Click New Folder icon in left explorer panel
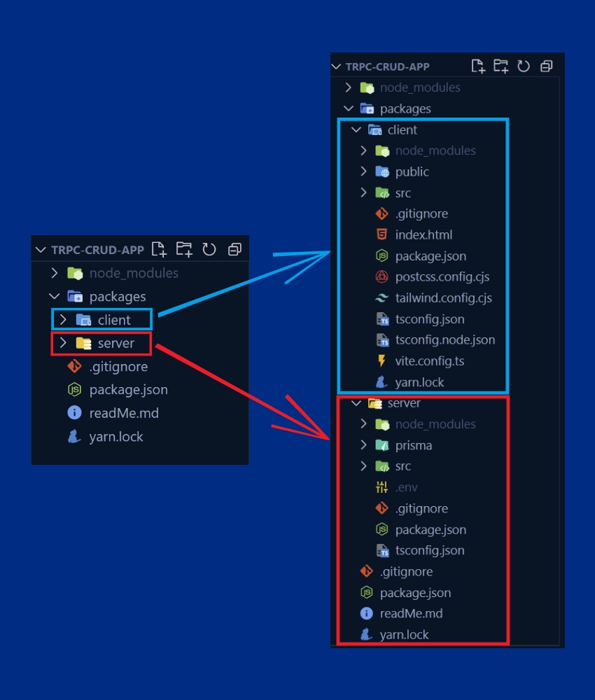 tap(184, 249)
